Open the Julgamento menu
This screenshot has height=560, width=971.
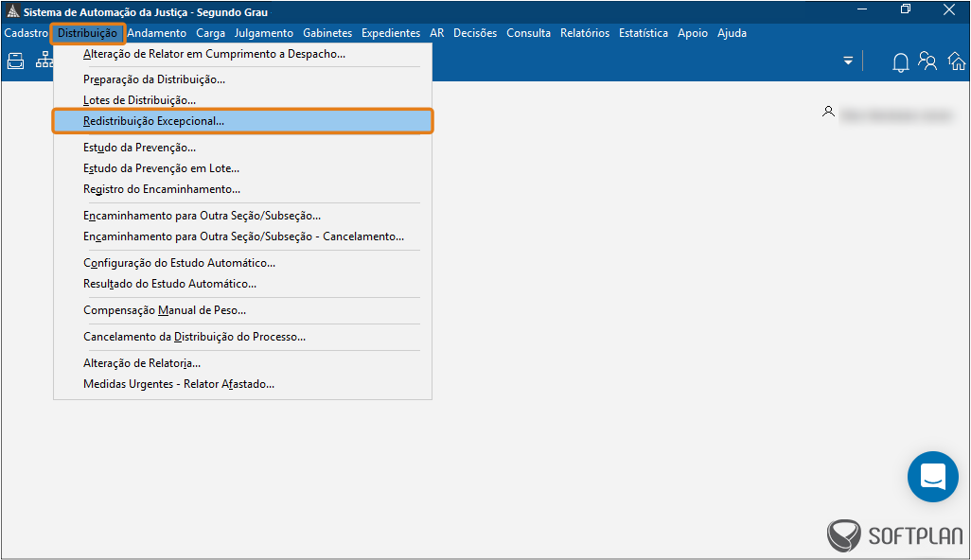point(264,33)
